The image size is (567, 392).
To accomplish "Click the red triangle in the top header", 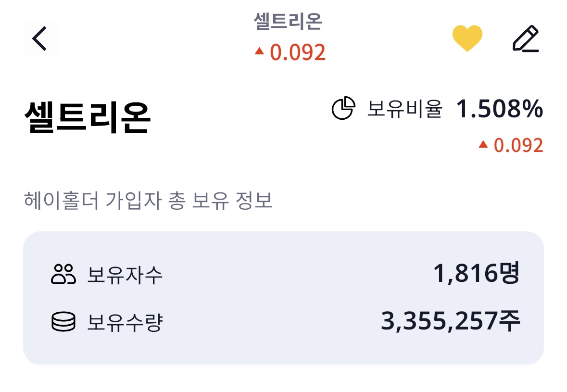I will tap(260, 51).
